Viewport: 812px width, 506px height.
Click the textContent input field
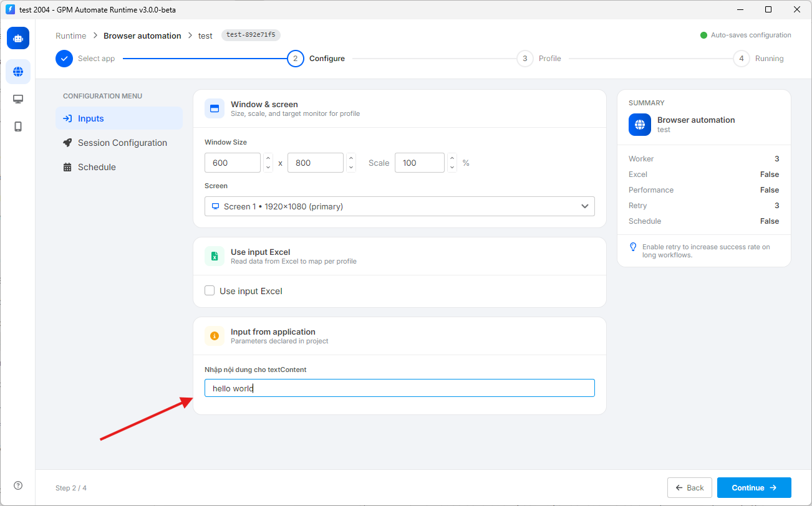pos(399,388)
